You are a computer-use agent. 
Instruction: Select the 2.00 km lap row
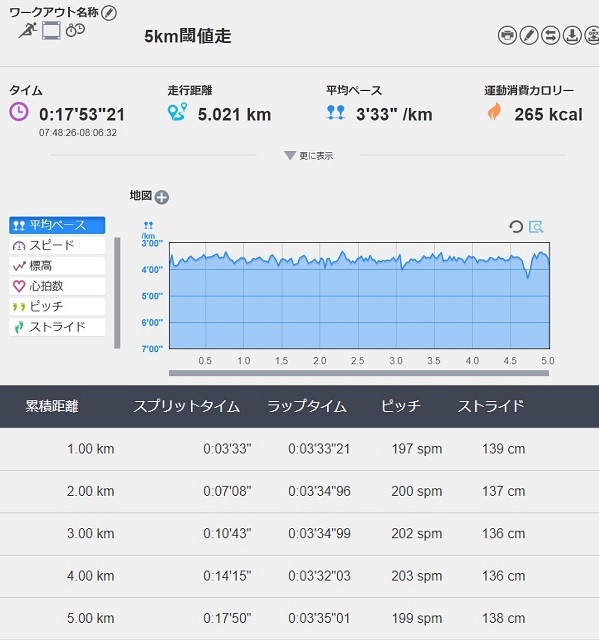click(x=300, y=491)
